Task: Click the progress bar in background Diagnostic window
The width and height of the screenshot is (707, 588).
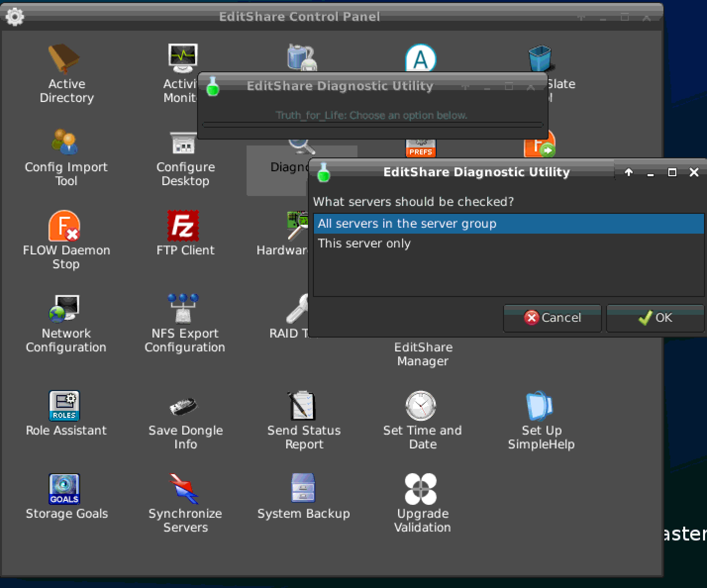Action: pyautogui.click(x=373, y=125)
